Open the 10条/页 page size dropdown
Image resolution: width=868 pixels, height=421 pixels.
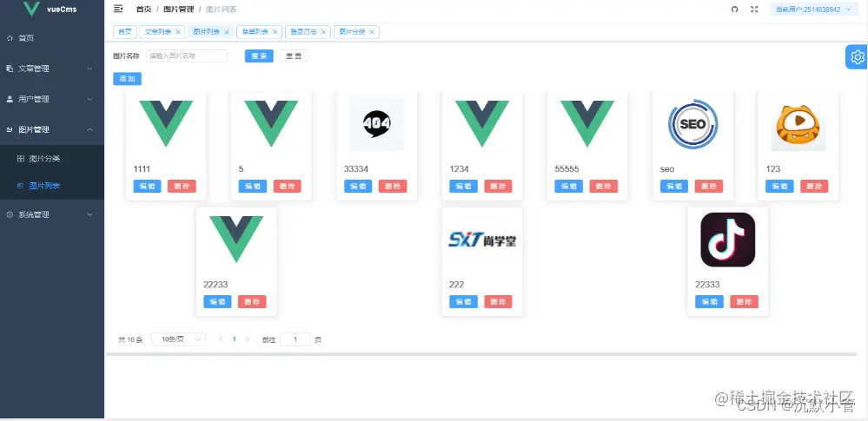click(x=178, y=339)
